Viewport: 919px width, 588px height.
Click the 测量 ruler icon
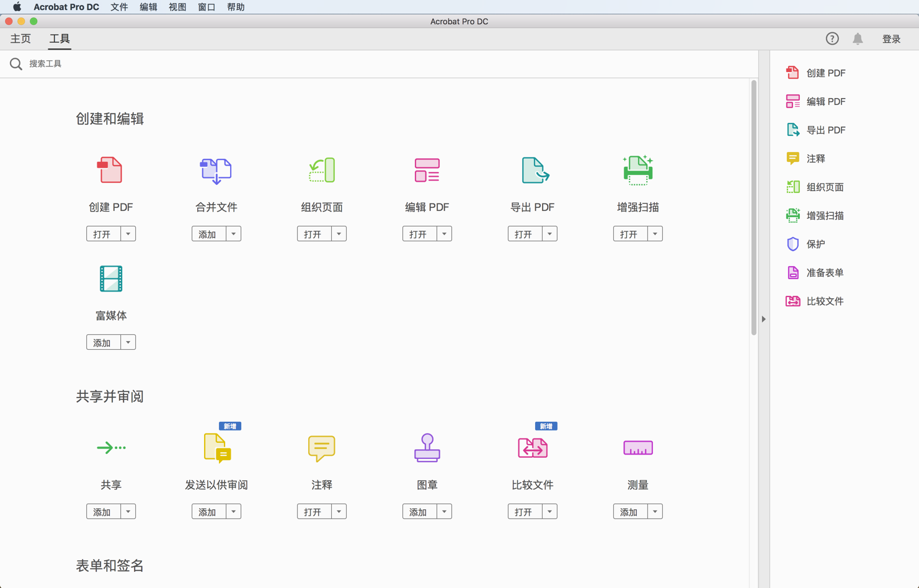click(x=638, y=448)
